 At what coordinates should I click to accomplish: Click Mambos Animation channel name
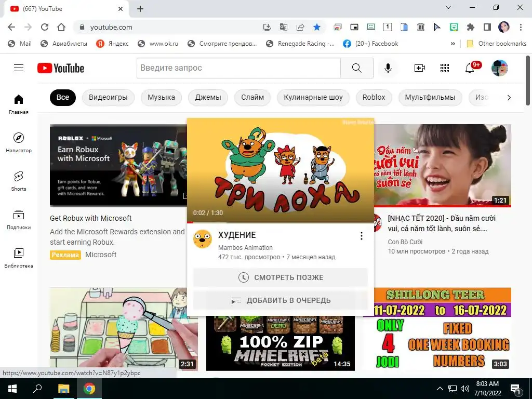(x=245, y=248)
